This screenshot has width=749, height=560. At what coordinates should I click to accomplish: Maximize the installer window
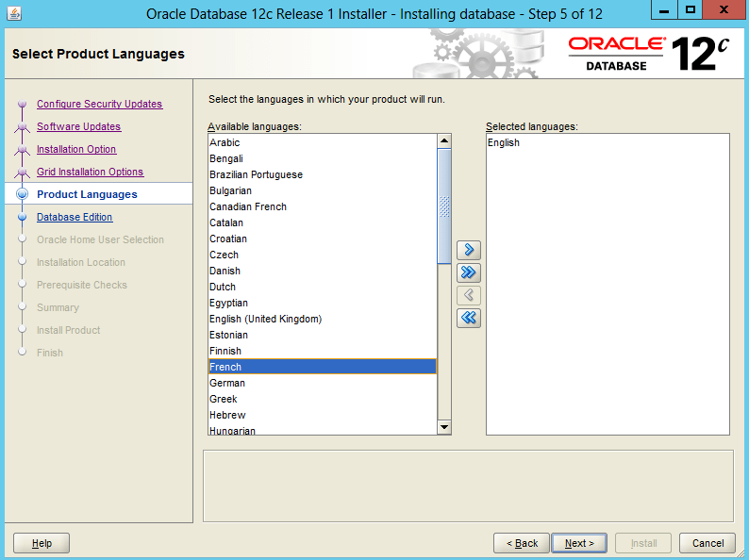click(691, 10)
